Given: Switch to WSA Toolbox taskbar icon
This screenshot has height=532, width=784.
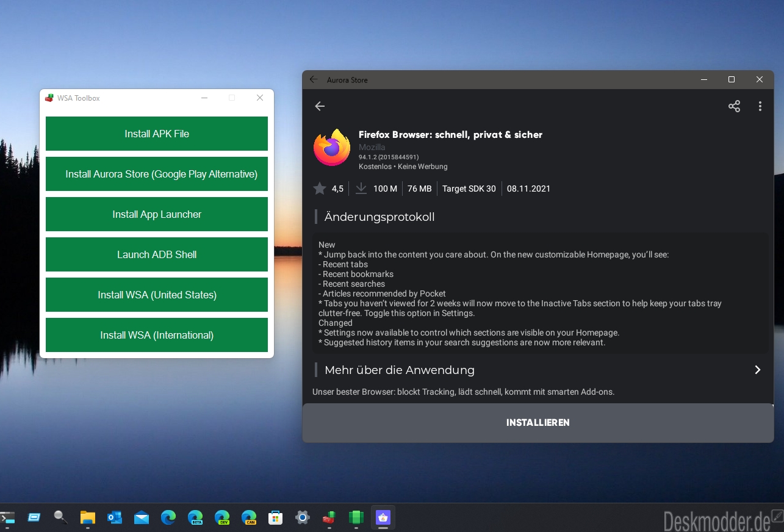Looking at the screenshot, I should click(329, 518).
